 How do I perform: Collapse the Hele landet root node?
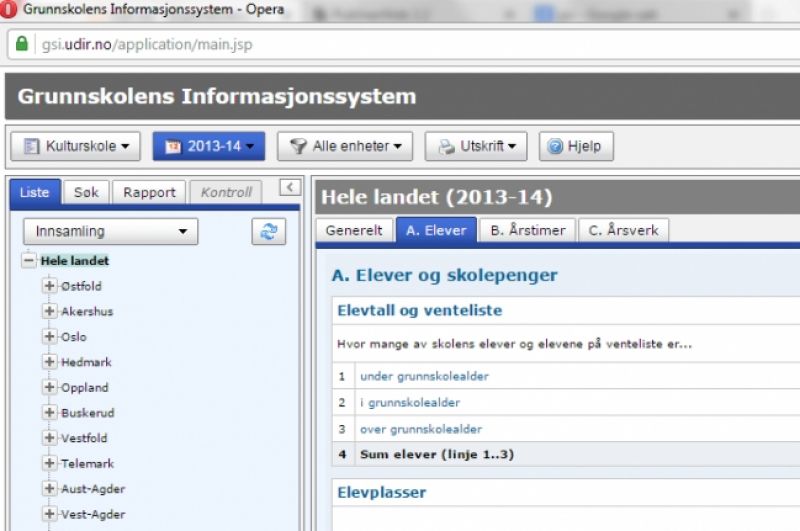(28, 261)
